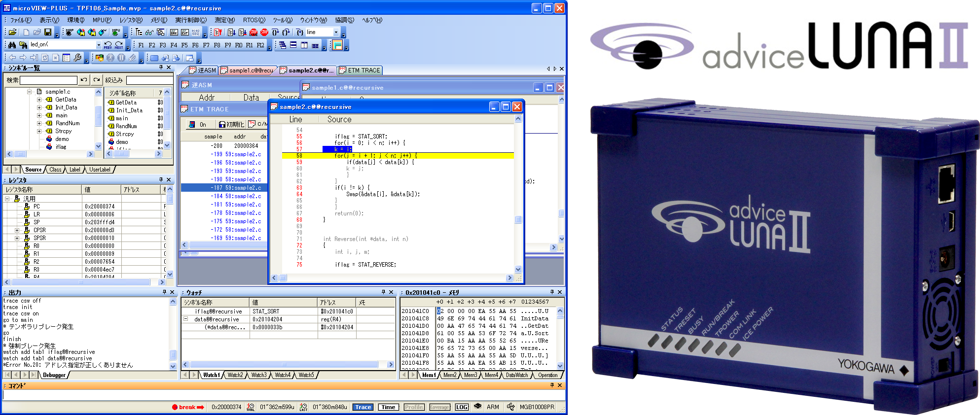Toggle the Profile indicator in status bar
Image resolution: width=980 pixels, height=415 pixels.
click(414, 407)
